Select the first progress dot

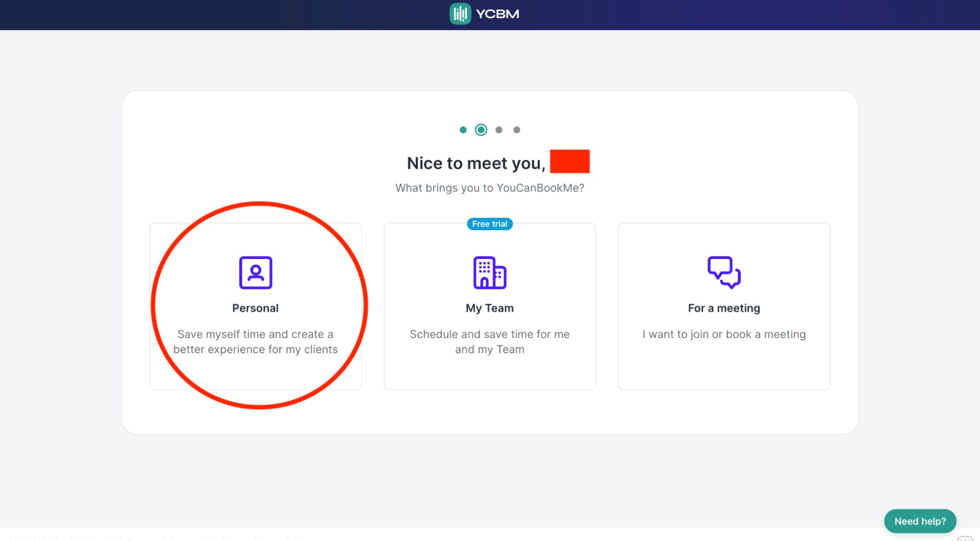463,129
